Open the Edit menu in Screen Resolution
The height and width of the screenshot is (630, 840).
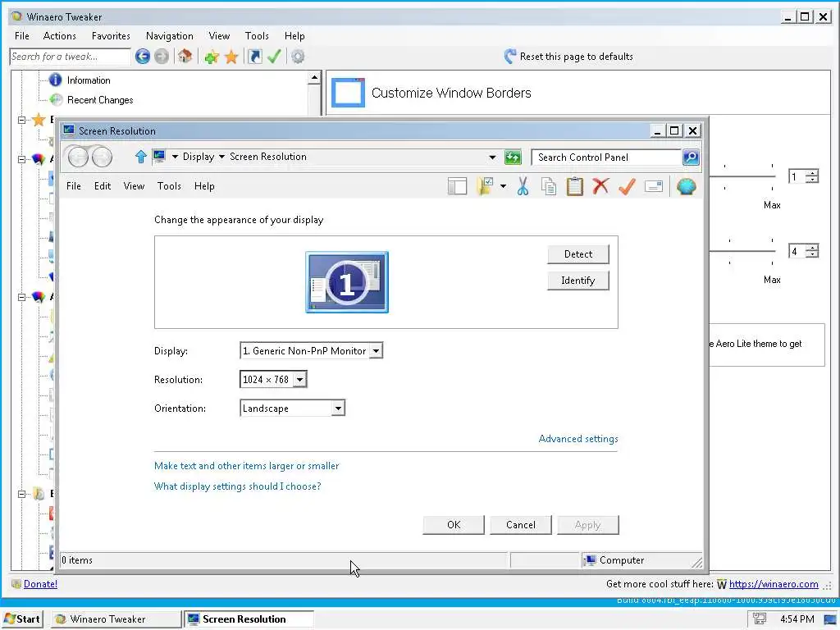pos(103,186)
